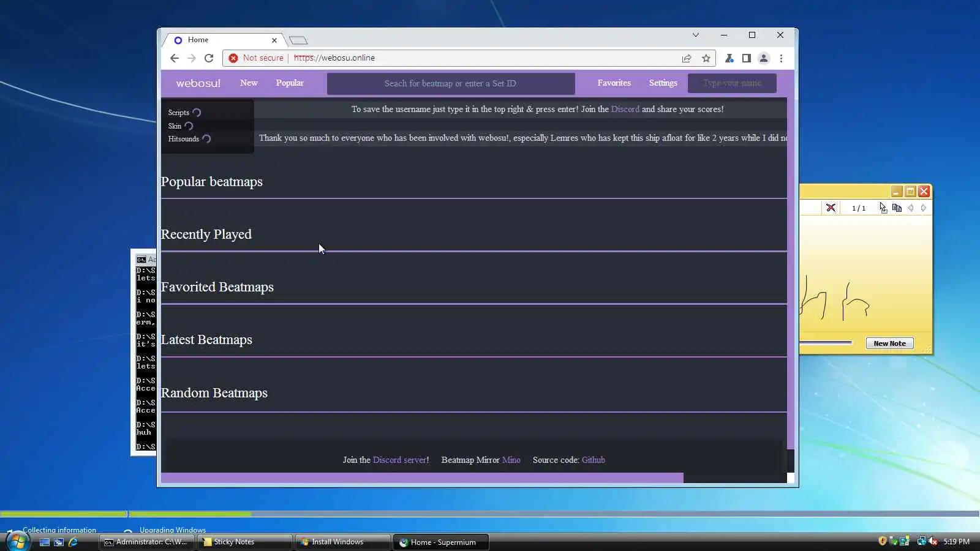Click the network tray icon

(921, 541)
